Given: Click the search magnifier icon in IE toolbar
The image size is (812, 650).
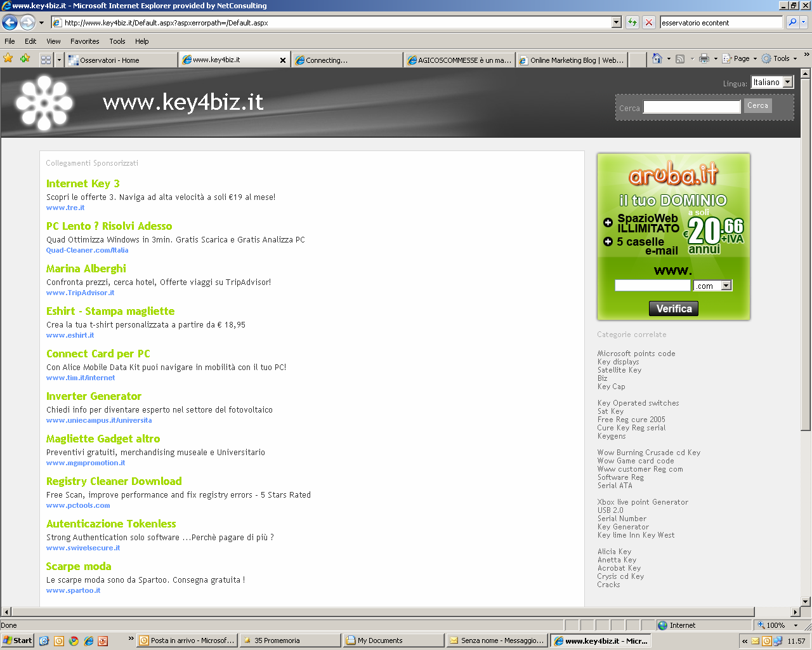Looking at the screenshot, I should (792, 22).
